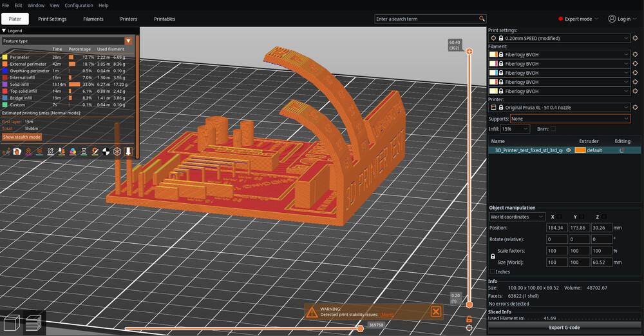Open settings gear for fifth Fiberlogy BVOH filament
Screen dimensions: 644x336
pos(636,91)
